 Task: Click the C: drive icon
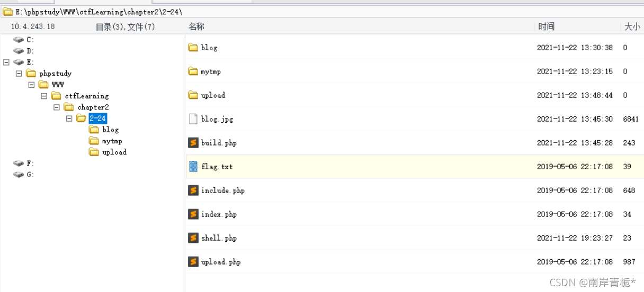[19, 40]
